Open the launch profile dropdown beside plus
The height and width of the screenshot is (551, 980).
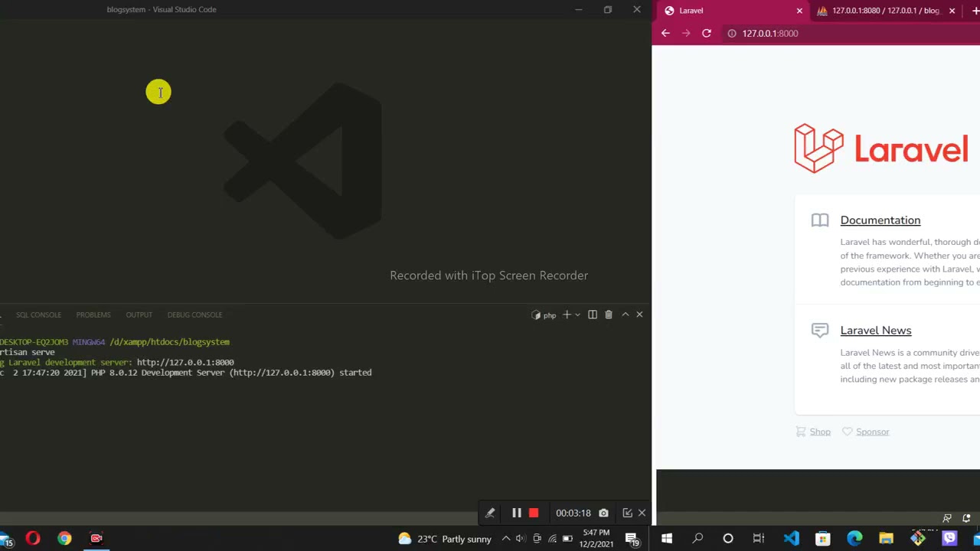coord(577,315)
